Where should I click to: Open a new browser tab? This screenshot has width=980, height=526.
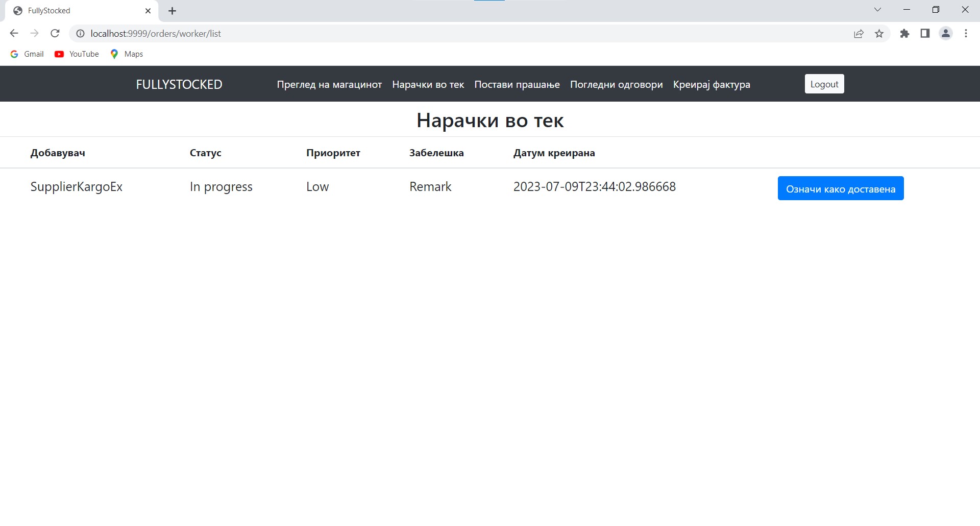(x=173, y=11)
